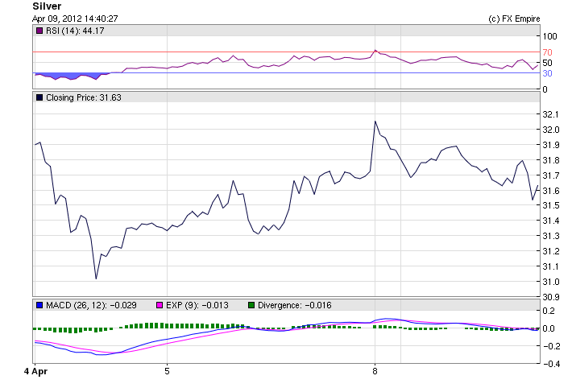The width and height of the screenshot is (572, 392).
Task: Click the price axis label '31.8'
Action: coord(551,160)
